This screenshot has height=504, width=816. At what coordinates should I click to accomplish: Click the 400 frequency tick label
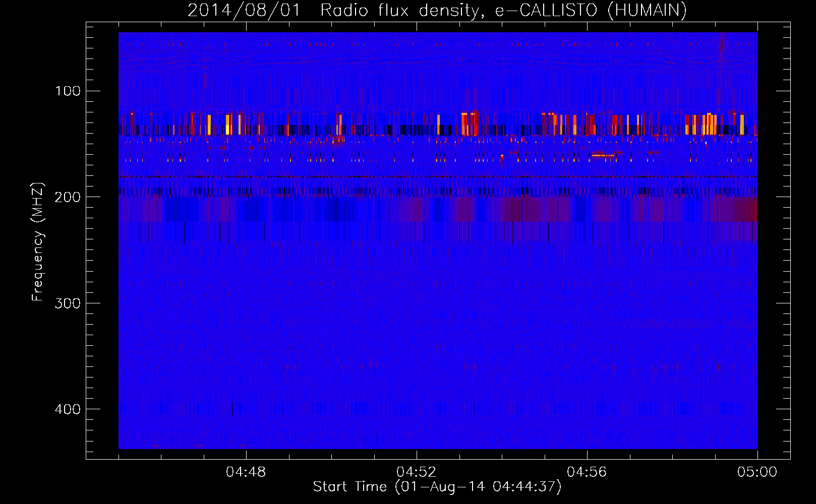pos(68,409)
